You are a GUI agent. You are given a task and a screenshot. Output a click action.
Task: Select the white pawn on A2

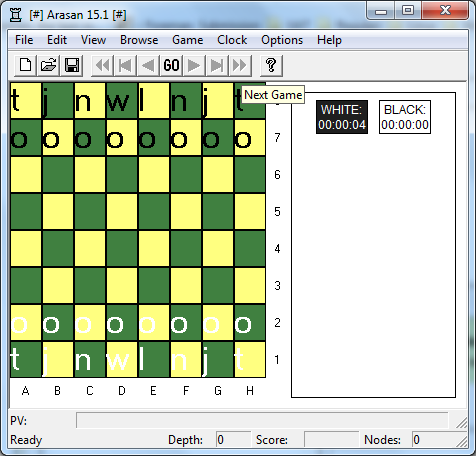[26, 323]
